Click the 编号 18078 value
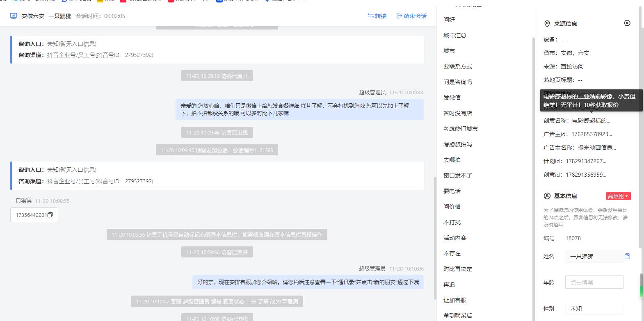Viewport: 644px width, 321px height. point(573,238)
